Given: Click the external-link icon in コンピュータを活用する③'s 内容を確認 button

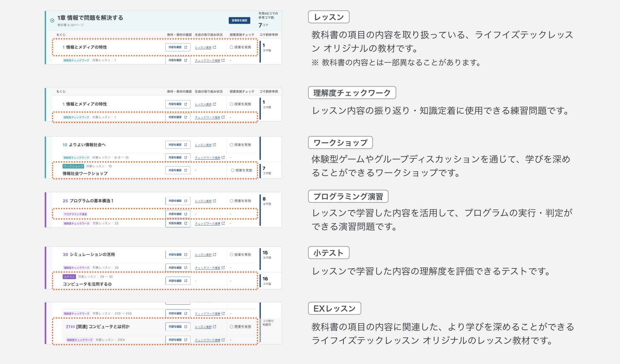Looking at the screenshot, I should tap(185, 281).
